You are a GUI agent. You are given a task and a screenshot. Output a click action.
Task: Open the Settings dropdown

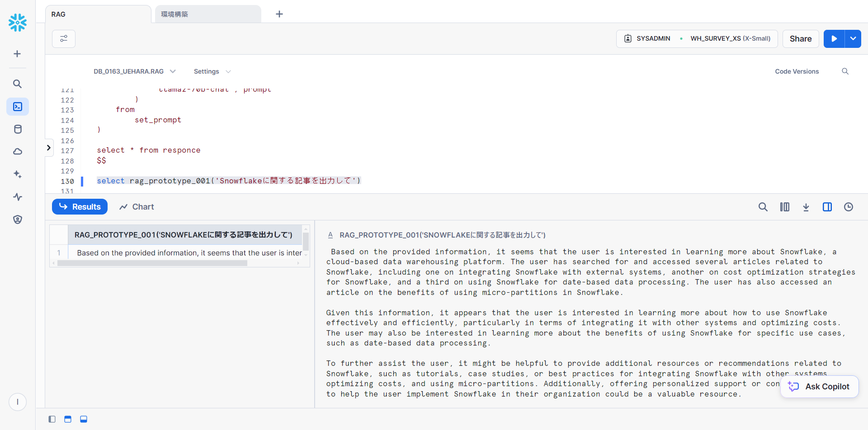coord(212,71)
